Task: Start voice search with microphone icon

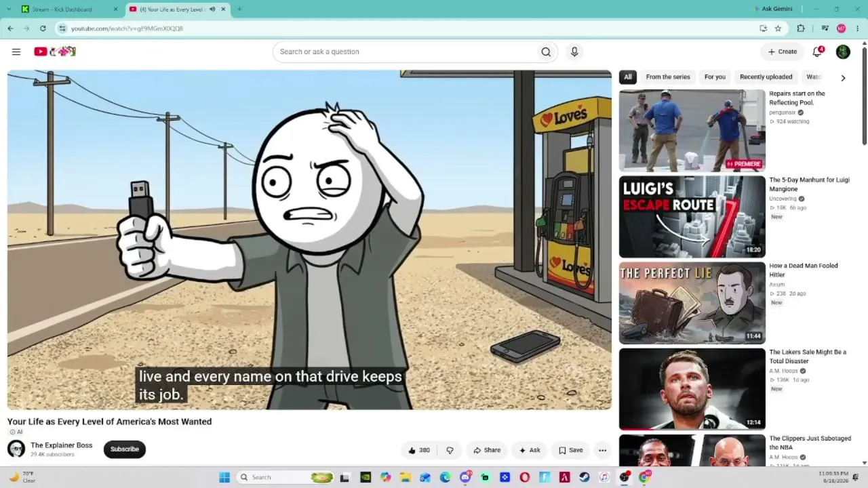Action: [x=574, y=52]
